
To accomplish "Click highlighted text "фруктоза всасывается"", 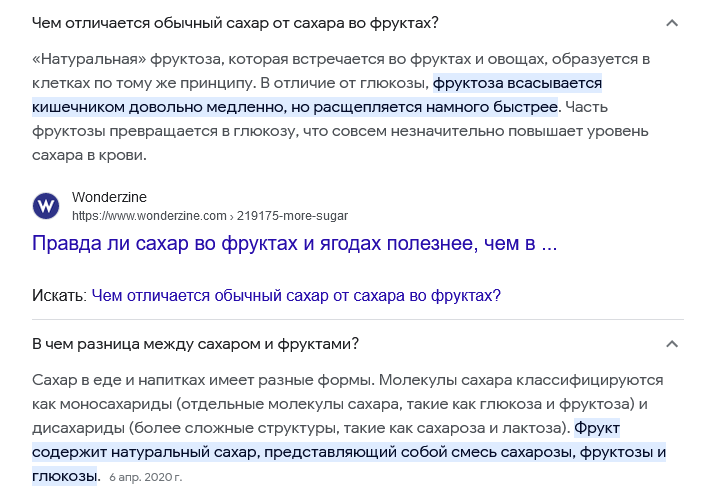I will click(517, 83).
